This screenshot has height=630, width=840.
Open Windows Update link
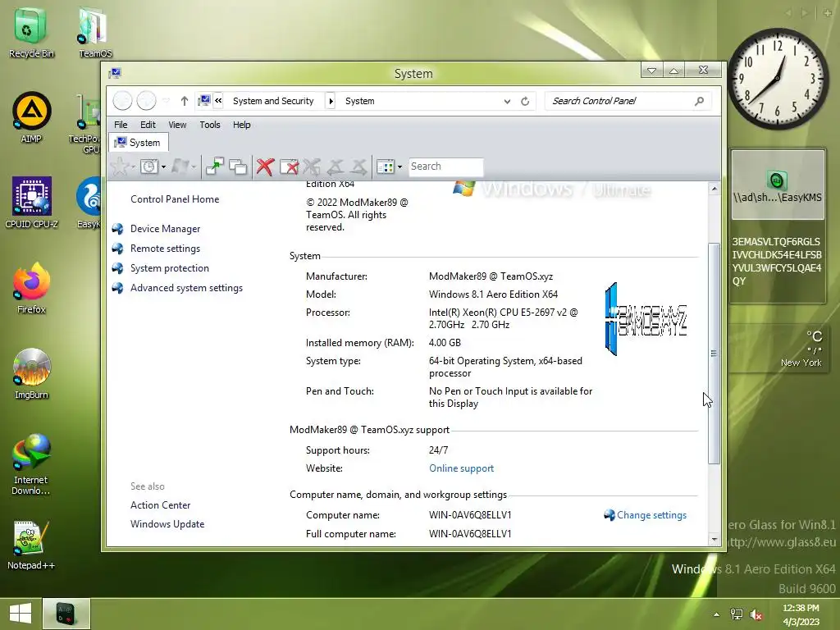coord(167,524)
